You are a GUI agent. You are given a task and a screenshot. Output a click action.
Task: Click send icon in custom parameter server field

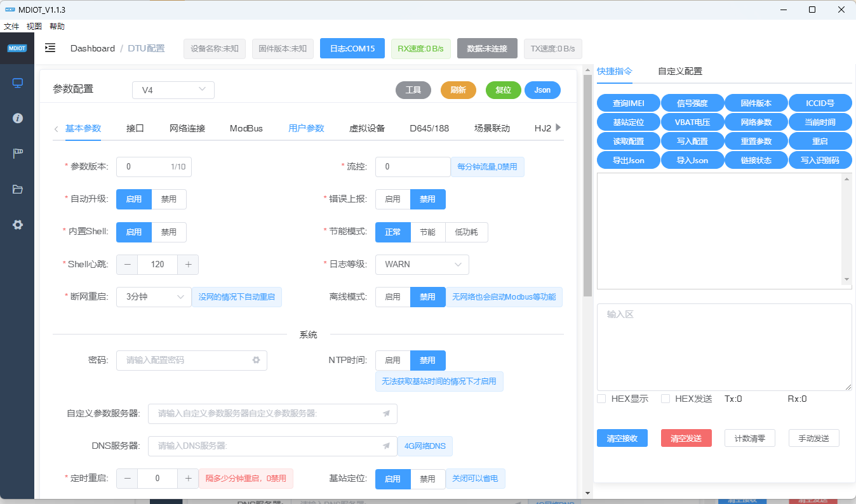pos(386,414)
